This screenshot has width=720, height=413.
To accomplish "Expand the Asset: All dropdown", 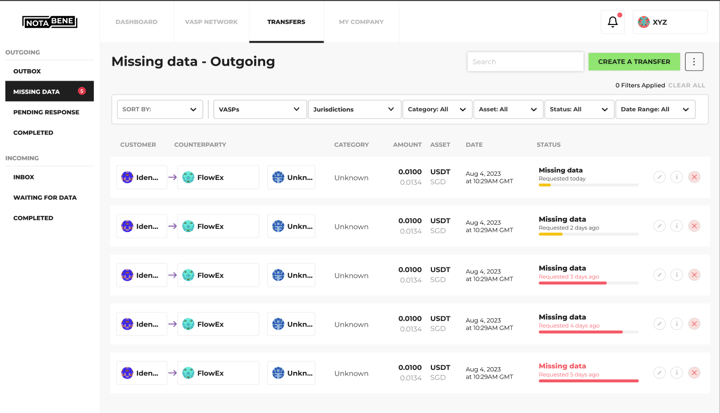I will point(508,109).
